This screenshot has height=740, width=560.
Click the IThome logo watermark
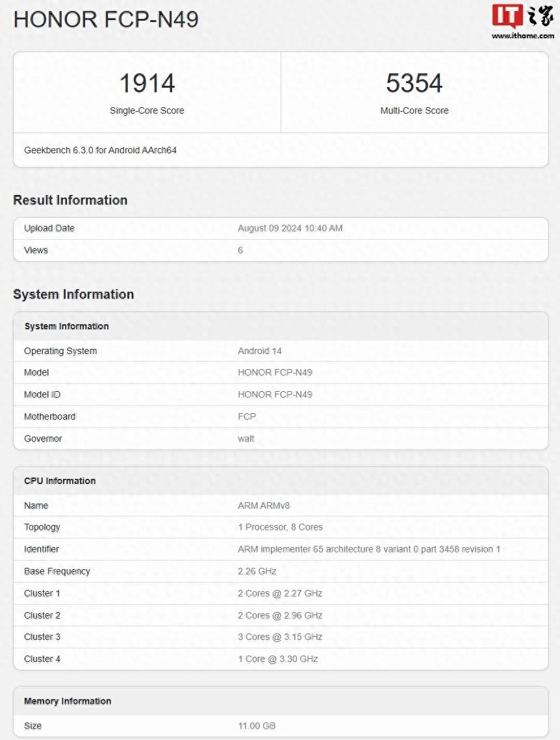click(x=523, y=16)
